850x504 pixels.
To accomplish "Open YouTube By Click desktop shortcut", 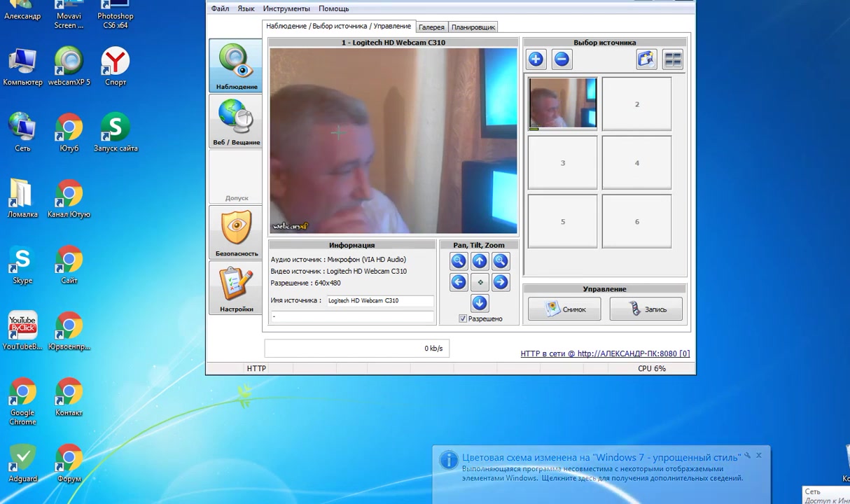I will [22, 331].
